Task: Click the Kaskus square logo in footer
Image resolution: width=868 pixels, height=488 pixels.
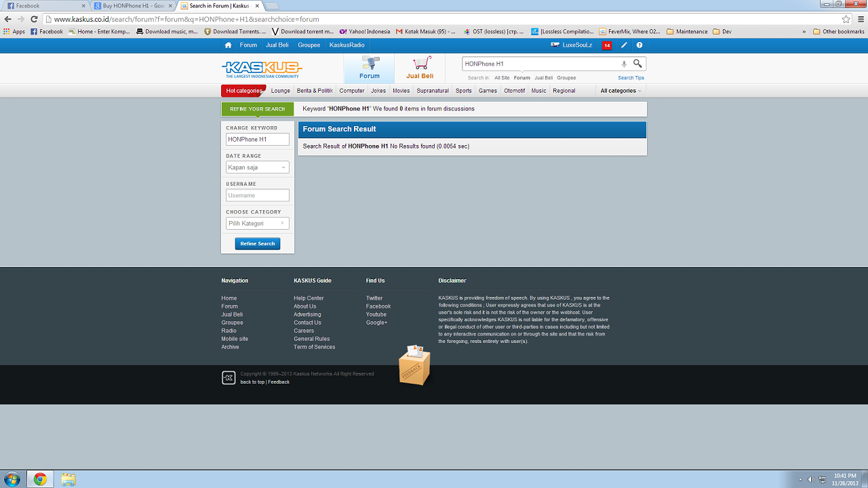Action: [x=229, y=378]
